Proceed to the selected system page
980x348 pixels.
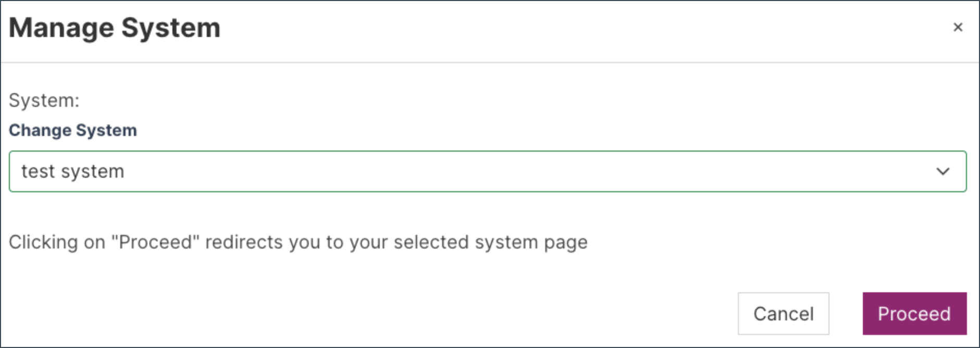[914, 314]
